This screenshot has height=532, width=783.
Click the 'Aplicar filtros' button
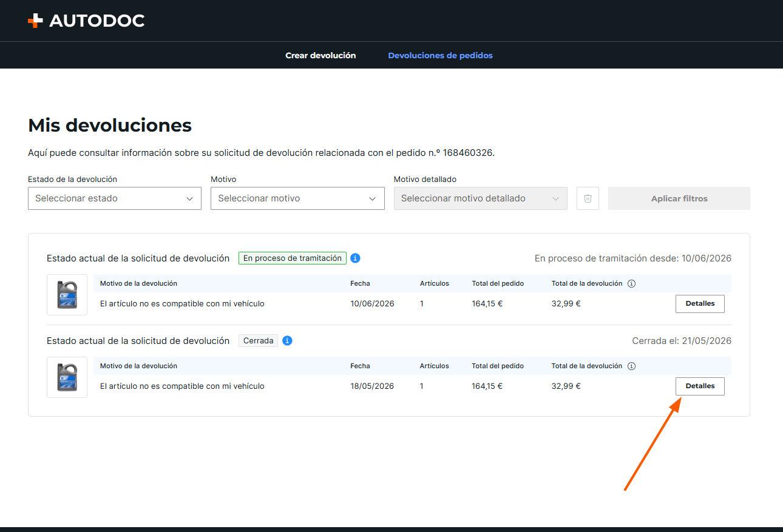click(679, 198)
